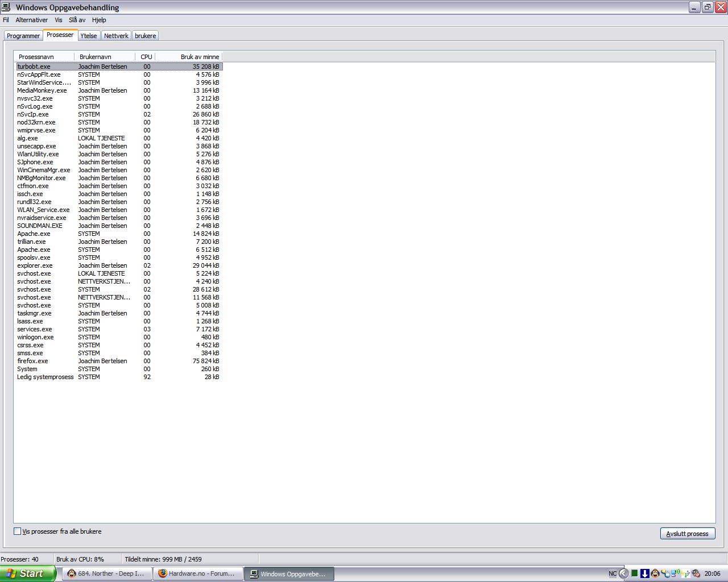This screenshot has height=582, width=728.
Task: Click the tray clock showing 20:06
Action: [712, 574]
